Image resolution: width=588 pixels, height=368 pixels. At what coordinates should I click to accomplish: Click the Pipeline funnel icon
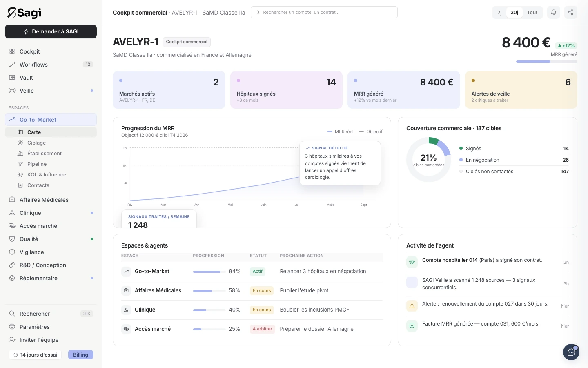point(20,164)
